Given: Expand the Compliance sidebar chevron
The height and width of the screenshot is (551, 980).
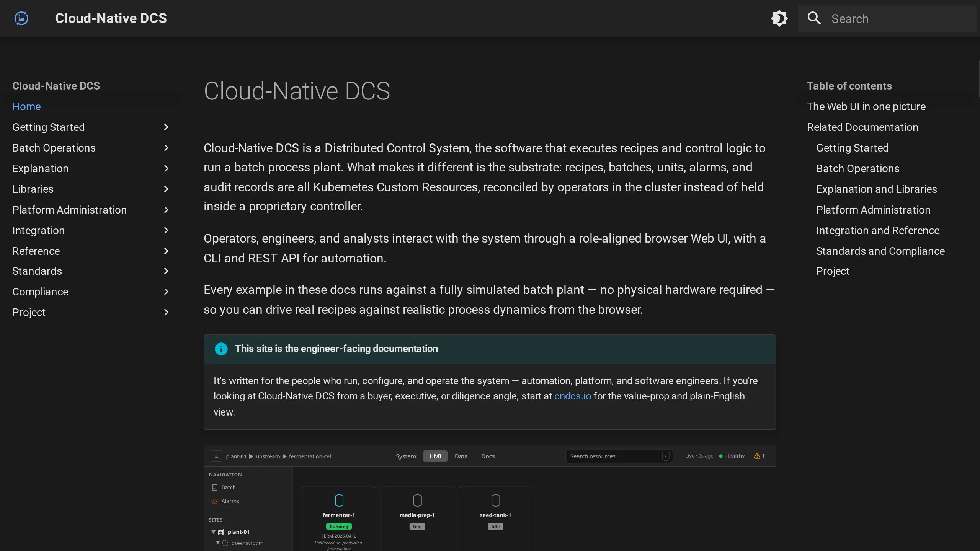Looking at the screenshot, I should coord(166,292).
